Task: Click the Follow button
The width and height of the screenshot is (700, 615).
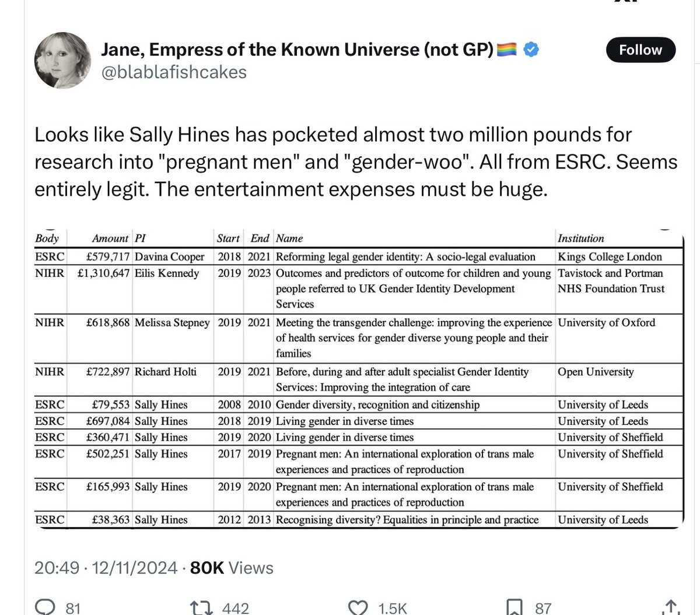Action: (640, 50)
